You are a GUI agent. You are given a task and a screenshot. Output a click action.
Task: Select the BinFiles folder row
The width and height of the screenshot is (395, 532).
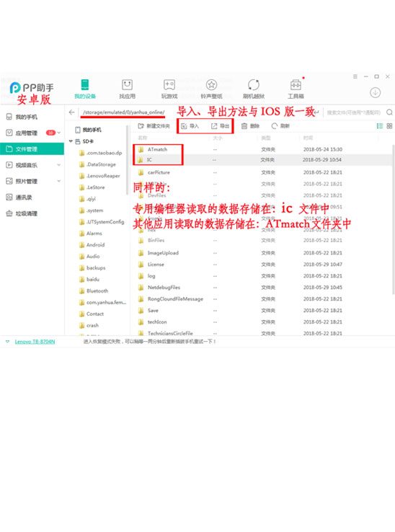click(263, 240)
